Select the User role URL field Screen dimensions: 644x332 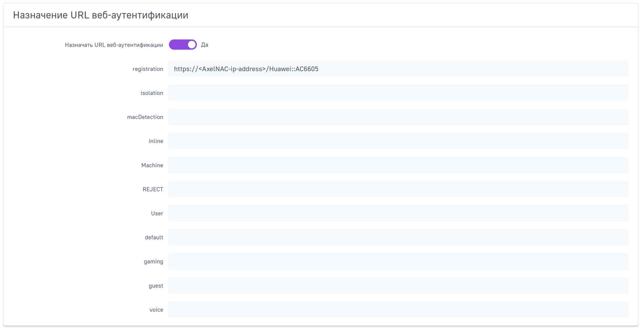coord(398,213)
